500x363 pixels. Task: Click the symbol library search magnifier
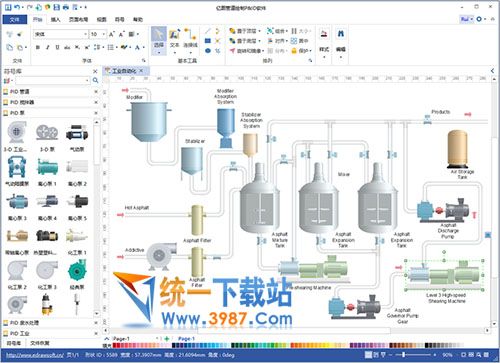pos(95,80)
